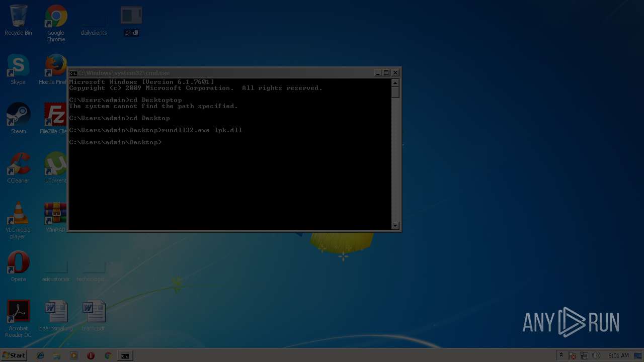
Task: Open the volume speaker tray icon
Action: [596, 355]
